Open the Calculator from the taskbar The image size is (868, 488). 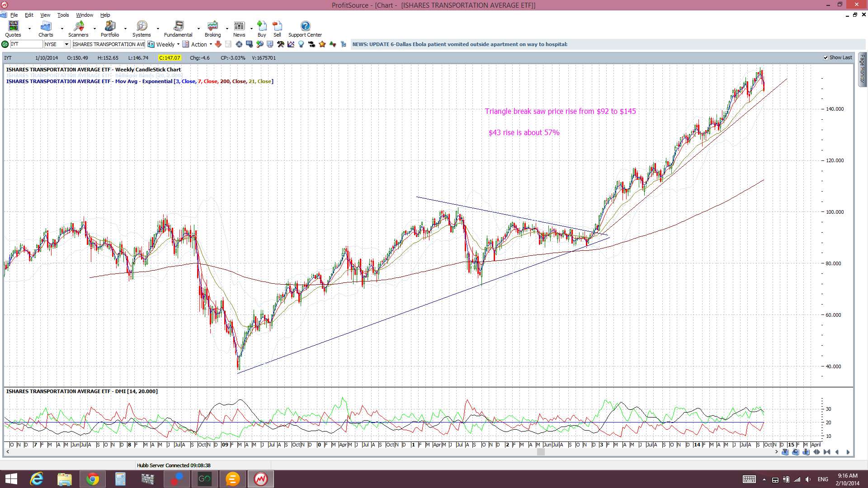[x=120, y=479]
